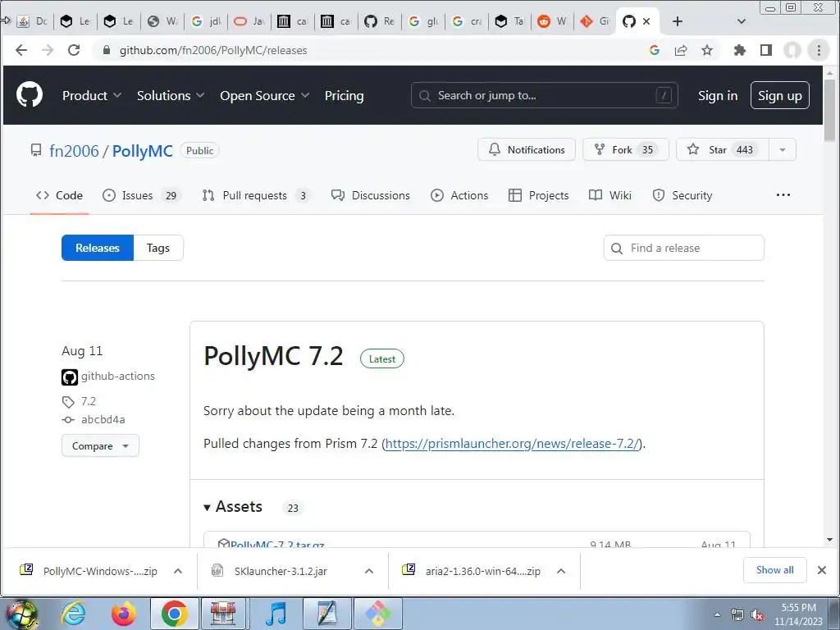
Task: Bookmark page with star icon in address bar
Action: click(707, 50)
